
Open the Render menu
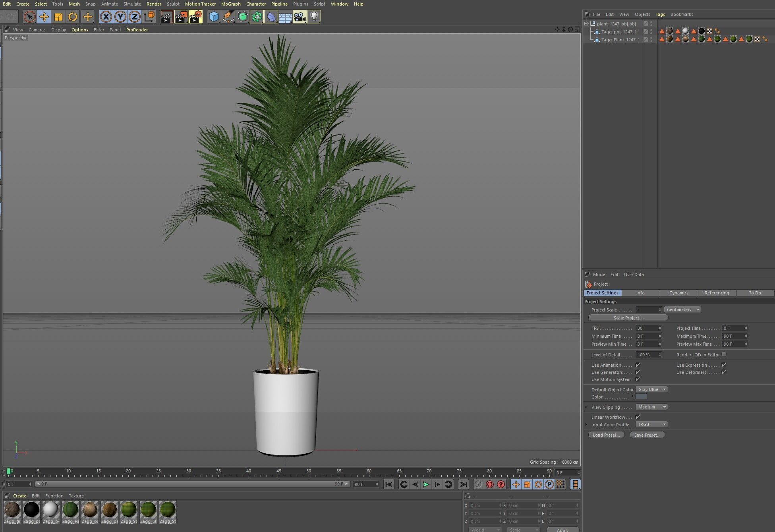coord(154,4)
